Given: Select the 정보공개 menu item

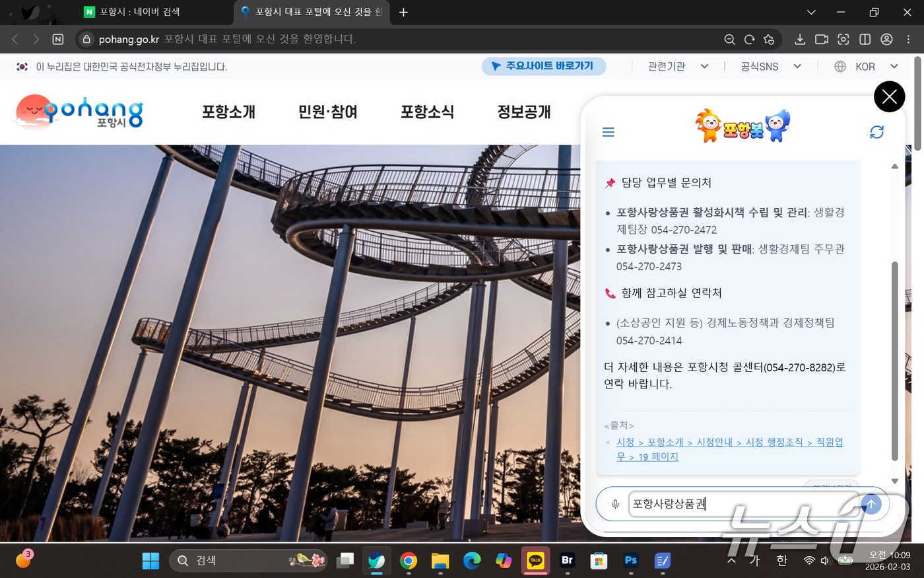Looking at the screenshot, I should [523, 112].
